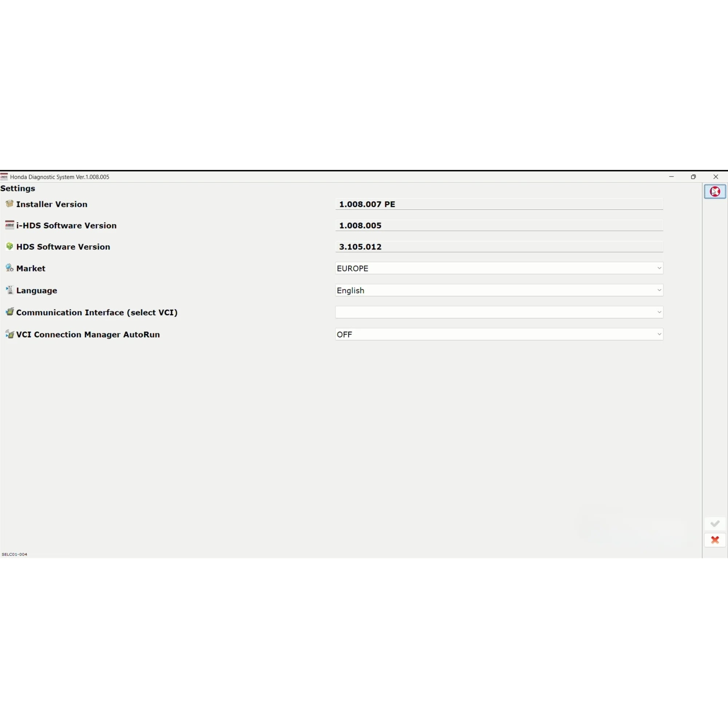Screen dimensions: 728x728
Task: Click the red icon button at top right
Action: (x=715, y=191)
